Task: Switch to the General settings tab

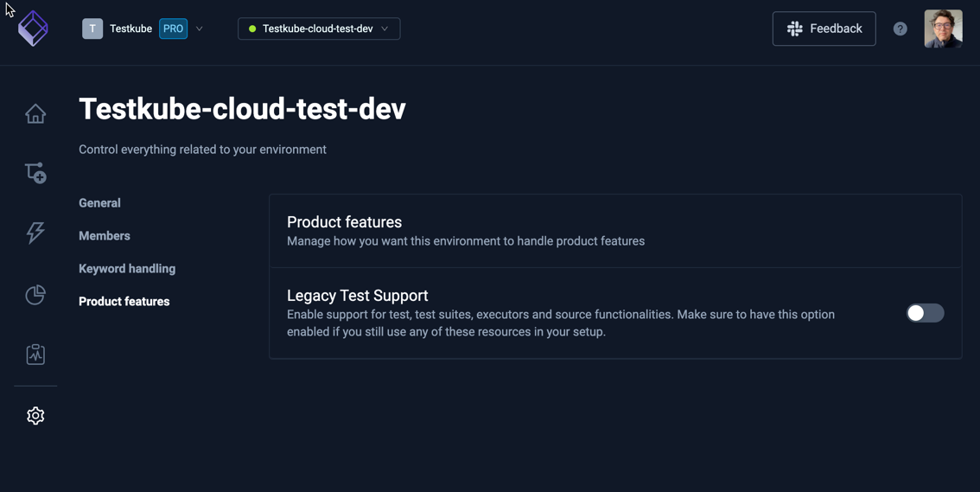Action: pyautogui.click(x=99, y=203)
